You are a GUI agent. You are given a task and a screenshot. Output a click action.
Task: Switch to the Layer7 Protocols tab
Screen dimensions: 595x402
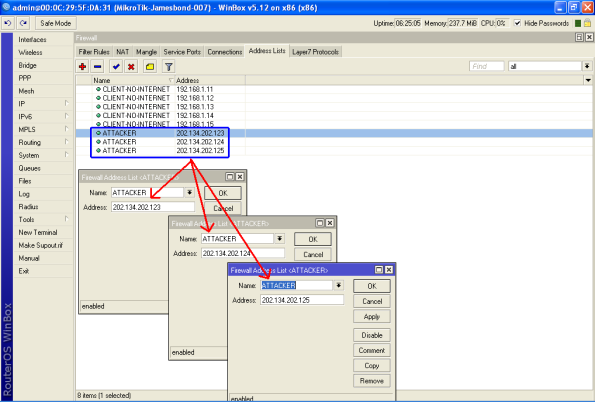click(x=315, y=52)
